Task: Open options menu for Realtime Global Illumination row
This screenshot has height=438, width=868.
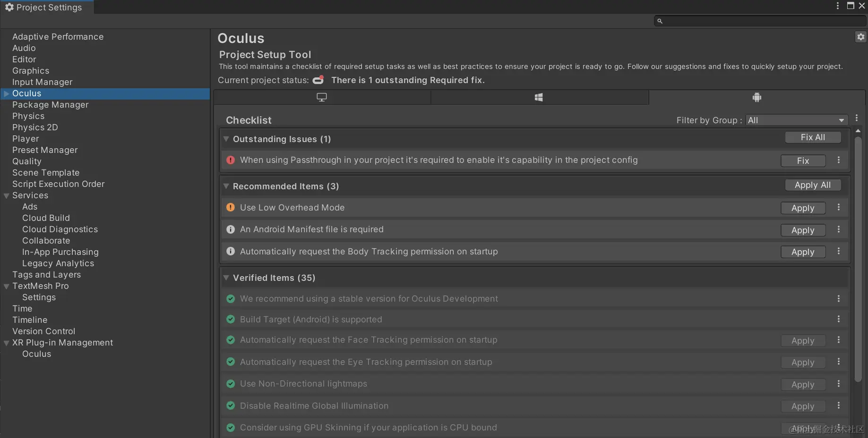Action: (839, 405)
